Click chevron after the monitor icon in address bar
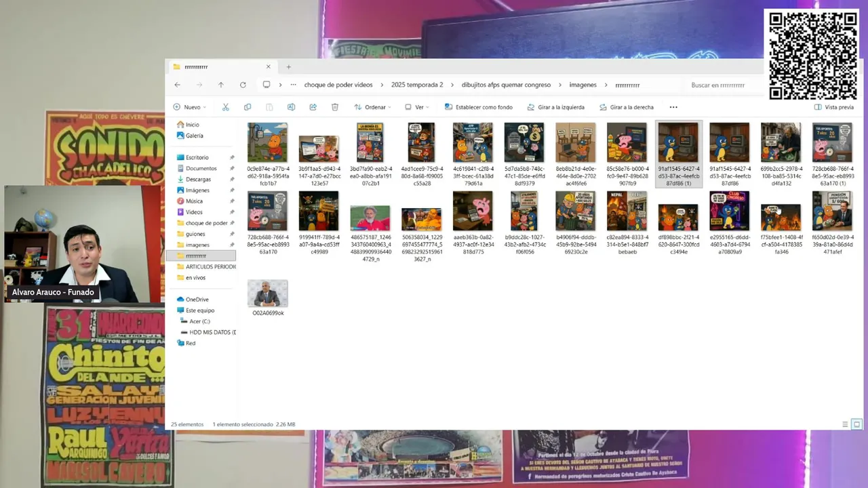The image size is (868, 488). click(x=280, y=85)
